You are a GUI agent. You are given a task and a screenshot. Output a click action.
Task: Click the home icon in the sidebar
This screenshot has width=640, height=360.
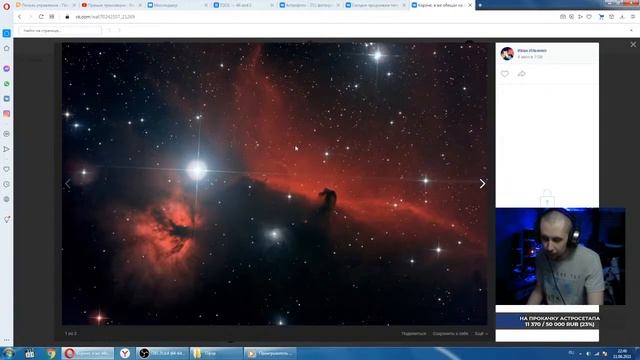(x=7, y=49)
